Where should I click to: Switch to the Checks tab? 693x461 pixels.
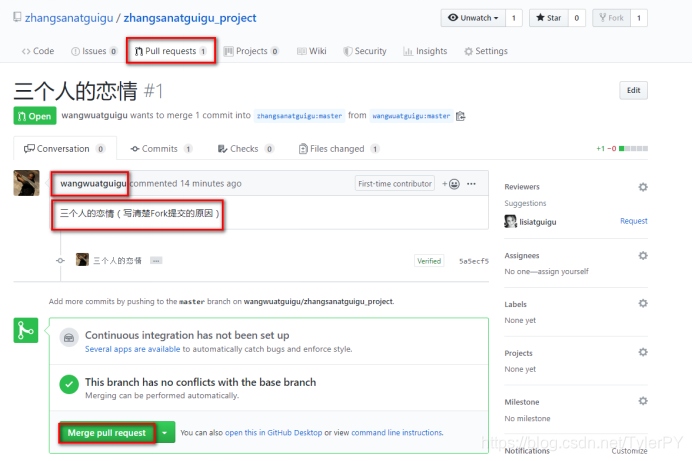(246, 149)
